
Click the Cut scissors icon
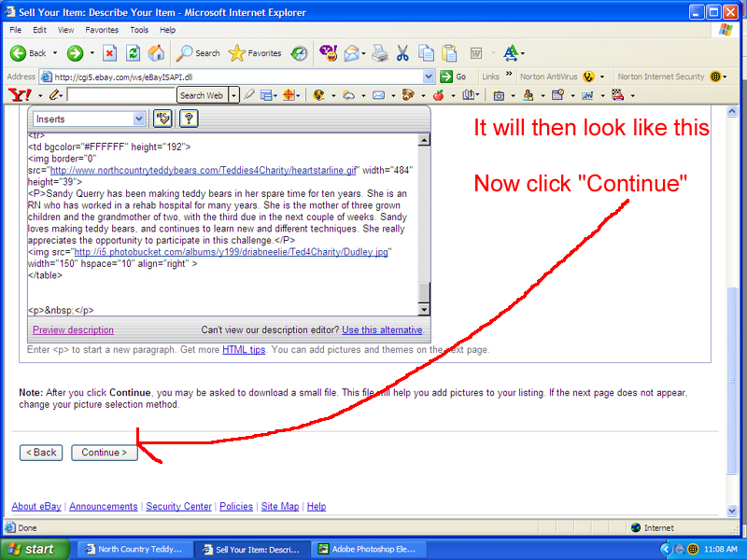[x=402, y=53]
